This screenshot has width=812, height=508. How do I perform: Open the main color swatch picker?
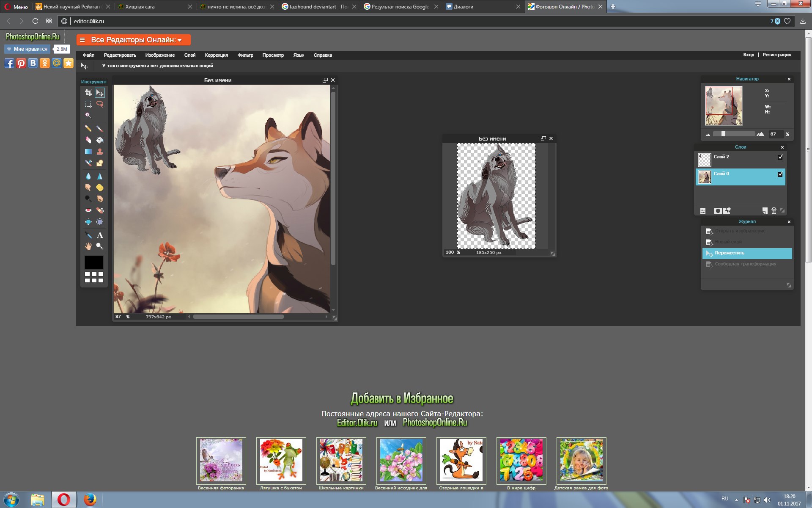[x=94, y=262]
